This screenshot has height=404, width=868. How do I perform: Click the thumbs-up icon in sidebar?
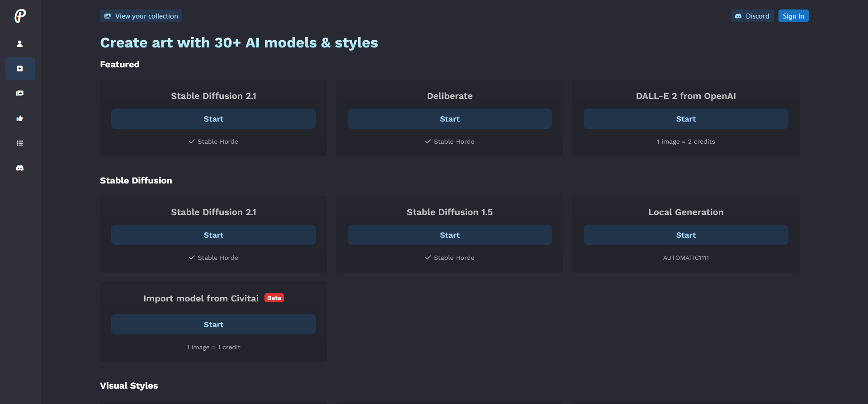point(20,118)
